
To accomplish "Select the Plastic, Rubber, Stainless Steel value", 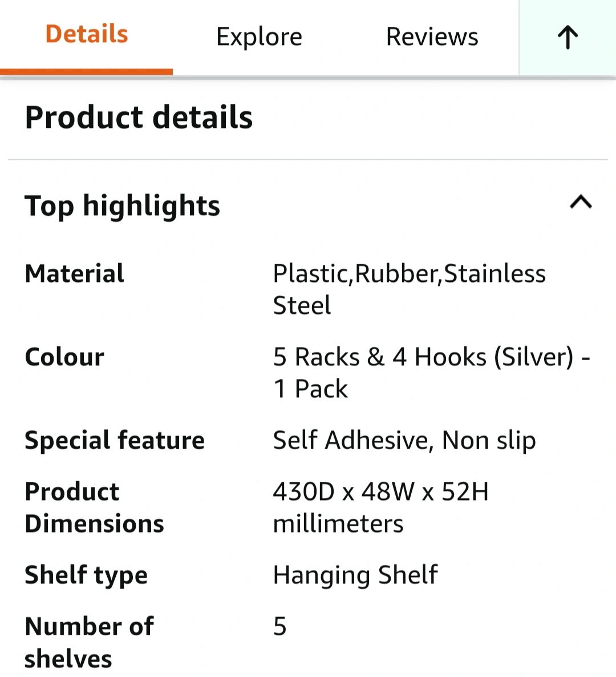I will [409, 289].
